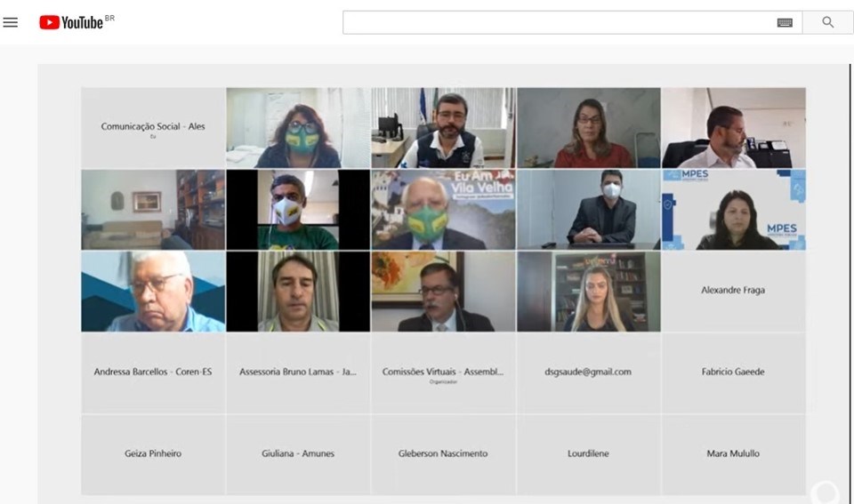The width and height of the screenshot is (854, 504).
Task: Click the dsgsaude@gmail.com participant tile
Action: (588, 372)
